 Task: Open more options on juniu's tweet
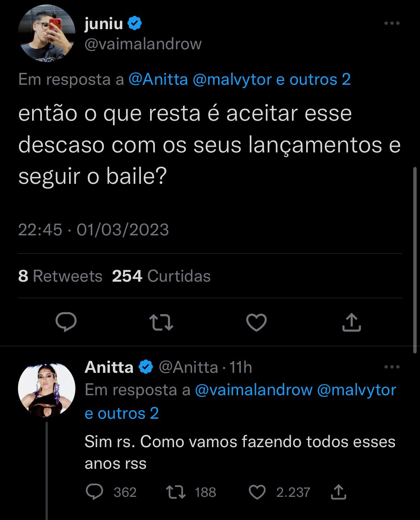coord(392,23)
